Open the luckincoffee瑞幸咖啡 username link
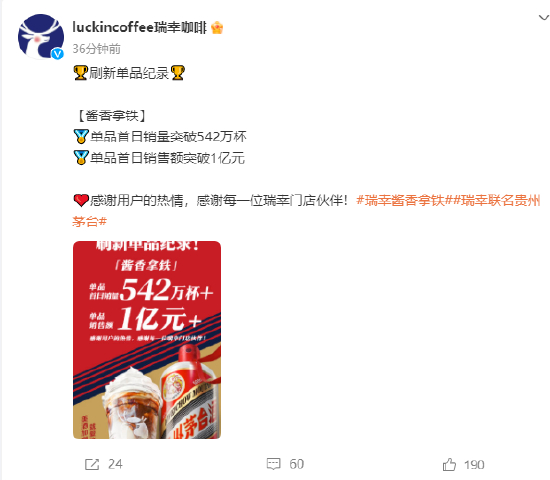 click(x=140, y=27)
